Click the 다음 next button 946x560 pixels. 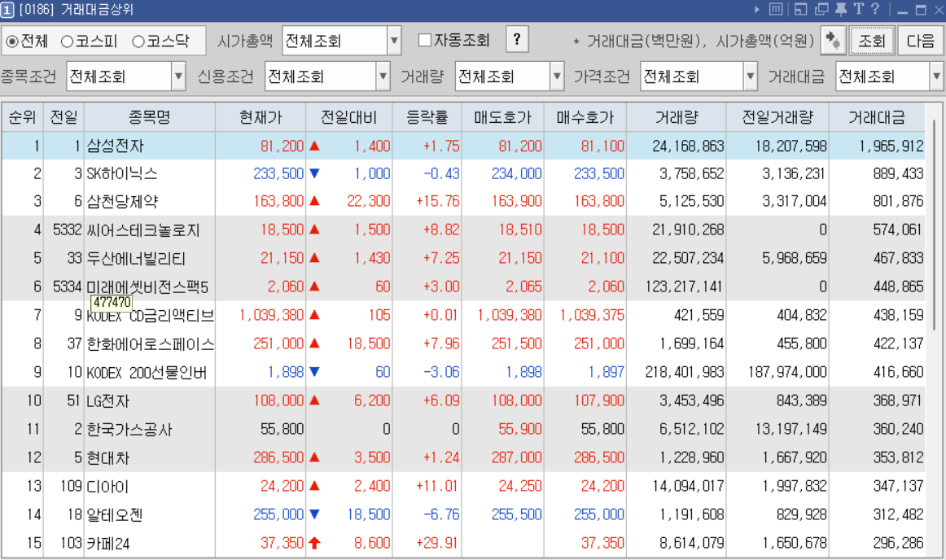tap(921, 41)
